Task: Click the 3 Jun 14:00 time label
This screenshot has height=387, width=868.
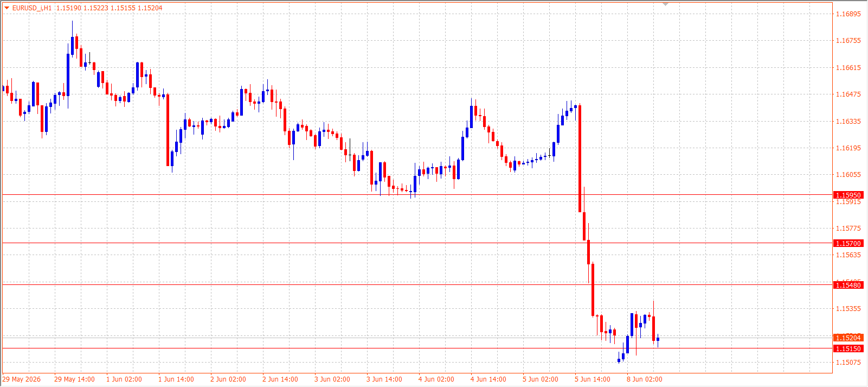Action: [384, 379]
